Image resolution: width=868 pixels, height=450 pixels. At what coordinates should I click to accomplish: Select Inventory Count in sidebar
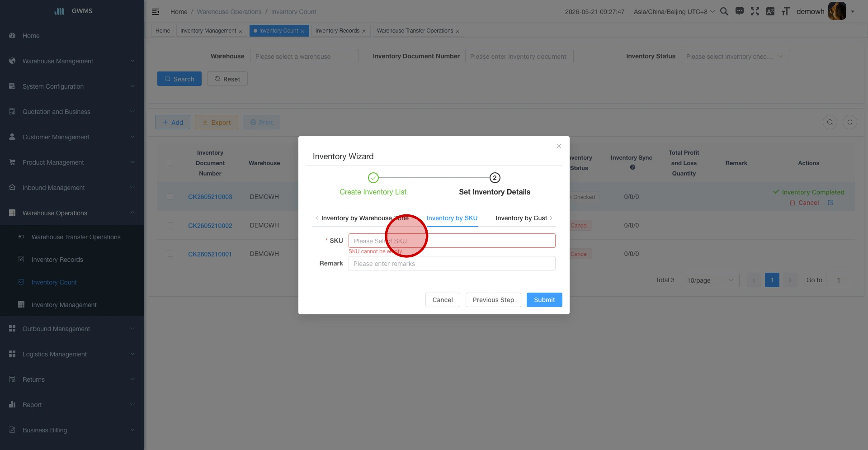click(72, 282)
